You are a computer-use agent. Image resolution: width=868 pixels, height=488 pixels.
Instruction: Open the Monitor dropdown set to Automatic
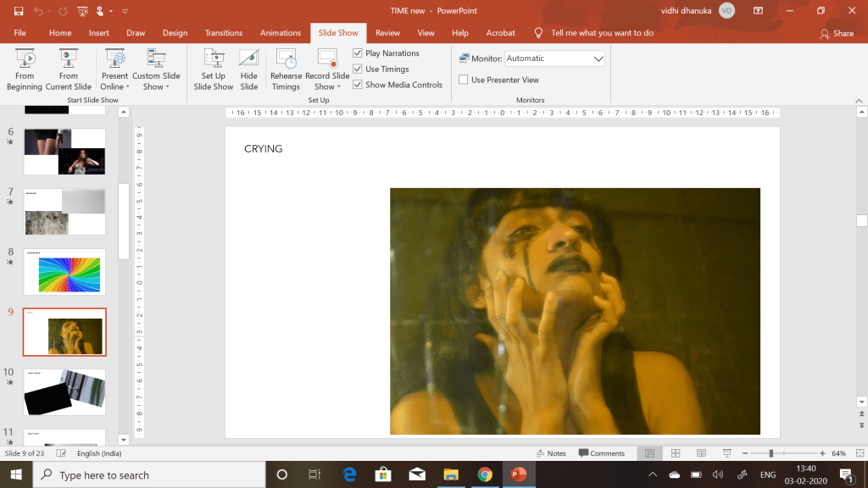point(555,58)
